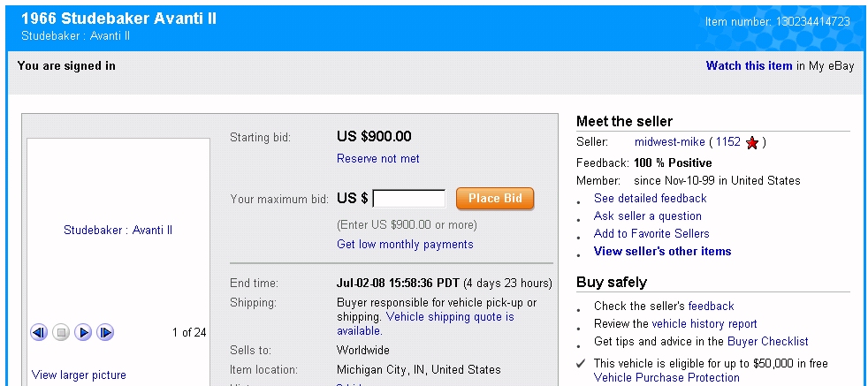Play the picture slideshow
Screen dimensions: 868x386
[83, 332]
